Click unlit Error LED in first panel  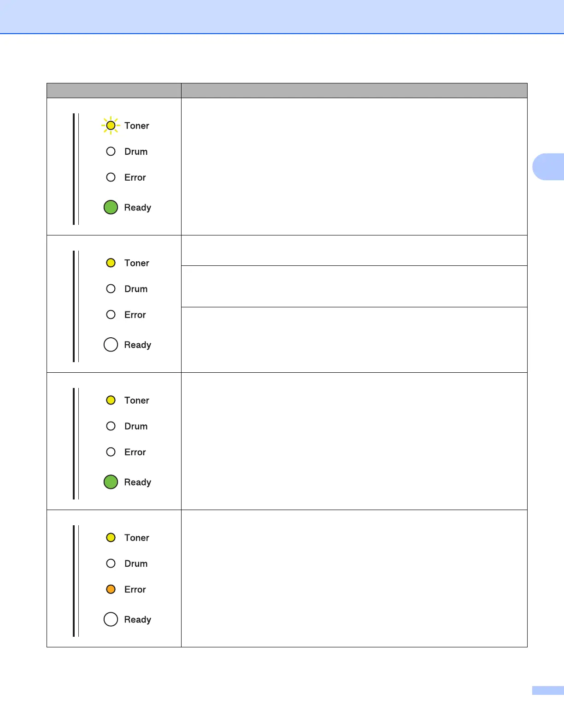click(x=111, y=177)
